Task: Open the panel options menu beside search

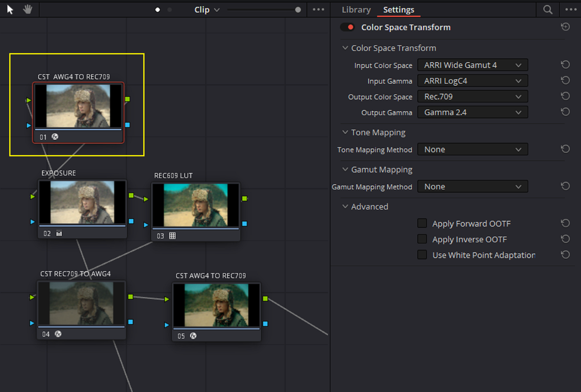Action: pyautogui.click(x=571, y=10)
